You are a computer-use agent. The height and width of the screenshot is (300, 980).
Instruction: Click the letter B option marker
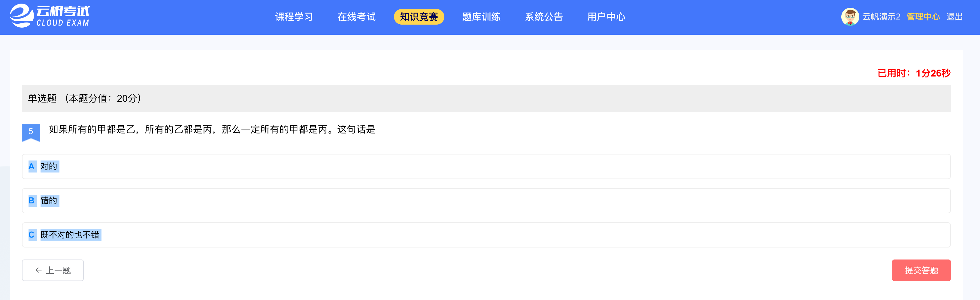[32, 201]
